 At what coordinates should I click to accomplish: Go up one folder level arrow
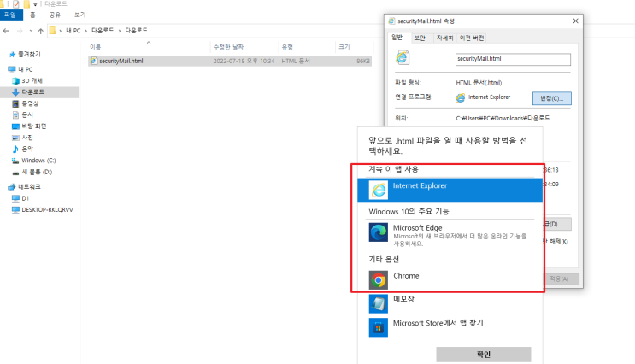(40, 31)
